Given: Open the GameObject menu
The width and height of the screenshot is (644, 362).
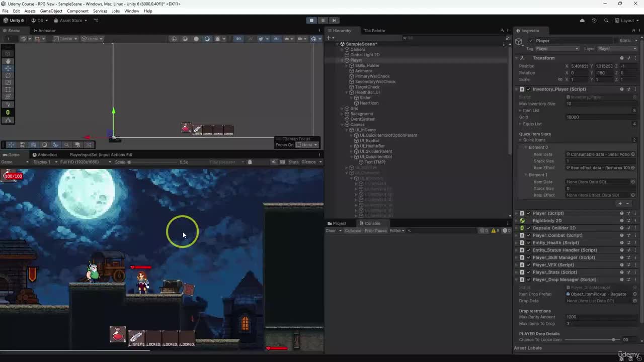Looking at the screenshot, I should click(x=51, y=11).
